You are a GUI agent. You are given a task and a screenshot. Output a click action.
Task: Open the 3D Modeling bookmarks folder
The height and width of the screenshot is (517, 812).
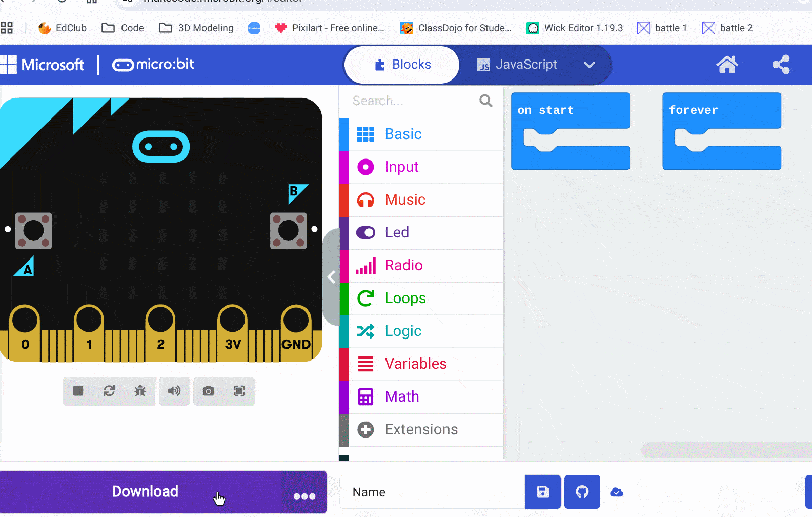point(196,28)
